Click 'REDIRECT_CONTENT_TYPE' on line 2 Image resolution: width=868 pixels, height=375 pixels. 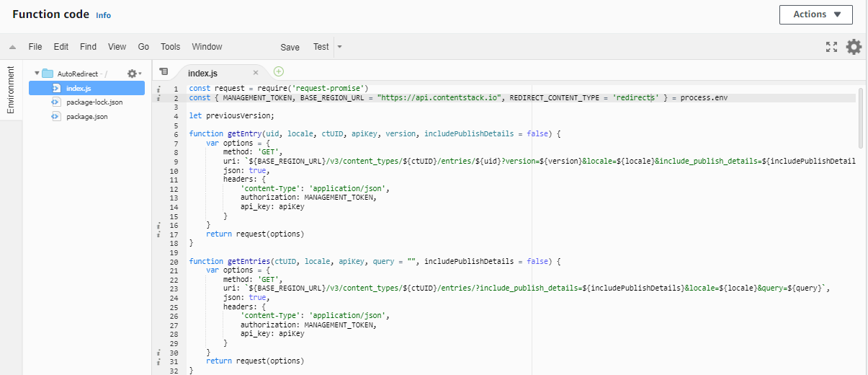pyautogui.click(x=555, y=97)
